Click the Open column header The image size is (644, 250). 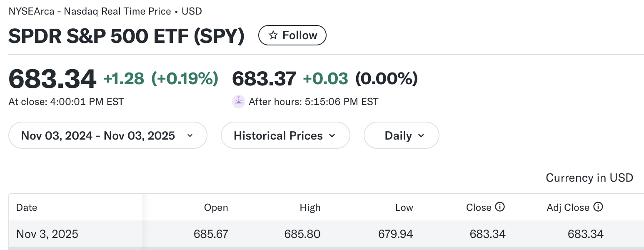pos(216,207)
